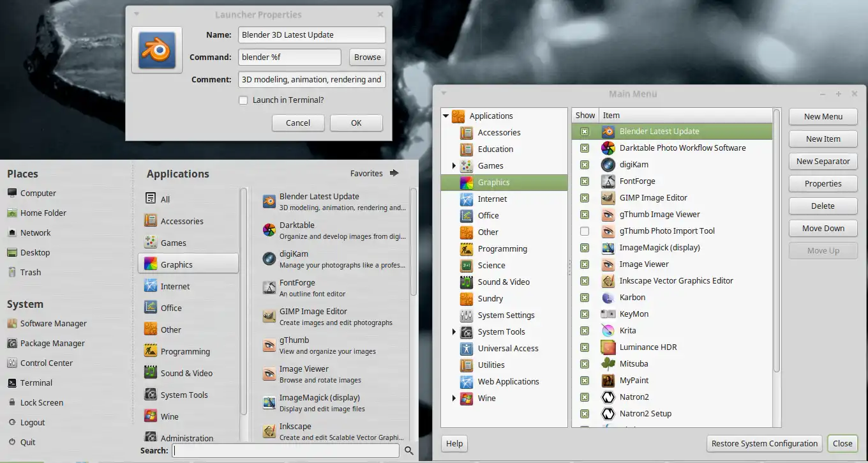Open Blender Latest Update icon in Main Menu list
This screenshot has width=868, height=463.
(x=608, y=132)
